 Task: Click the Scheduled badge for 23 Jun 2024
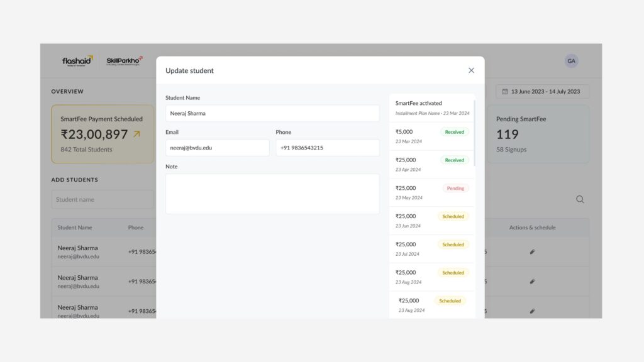(x=453, y=216)
